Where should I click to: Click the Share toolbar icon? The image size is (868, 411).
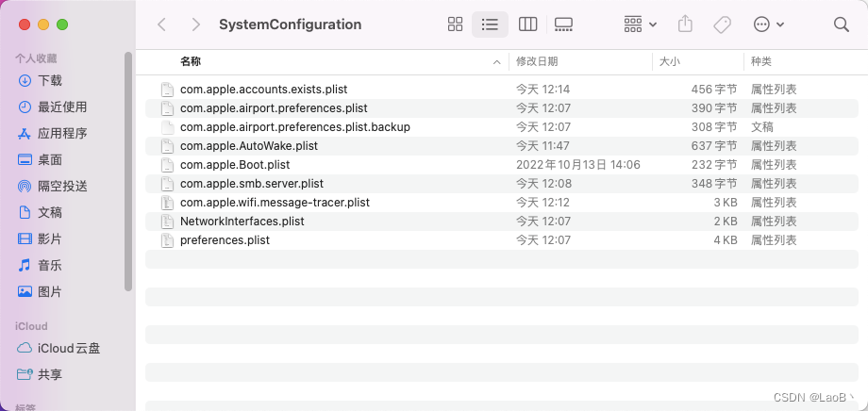[685, 24]
